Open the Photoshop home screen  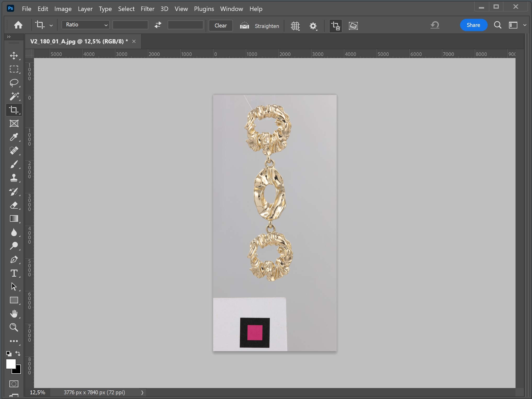pos(18,25)
